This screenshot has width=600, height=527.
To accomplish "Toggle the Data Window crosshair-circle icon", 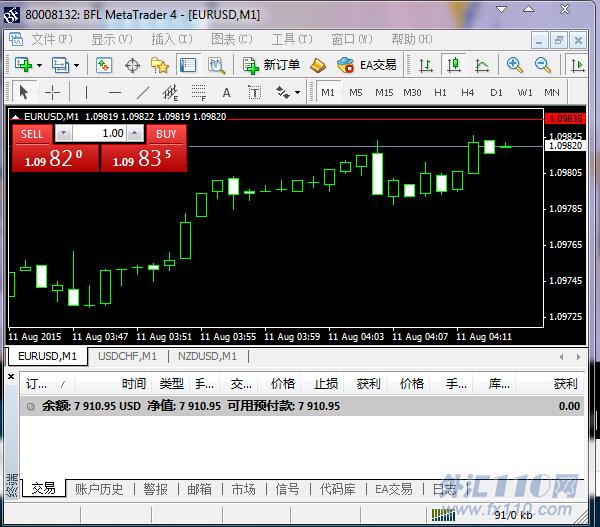I will click(x=132, y=65).
